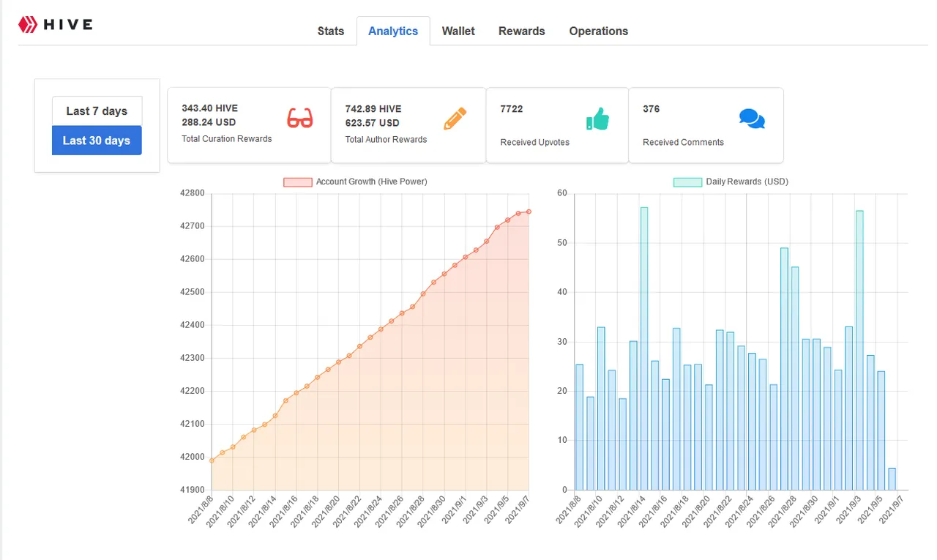Viewport: 937px width, 560px height.
Task: Click the 623.57 USD author value
Action: tap(372, 123)
